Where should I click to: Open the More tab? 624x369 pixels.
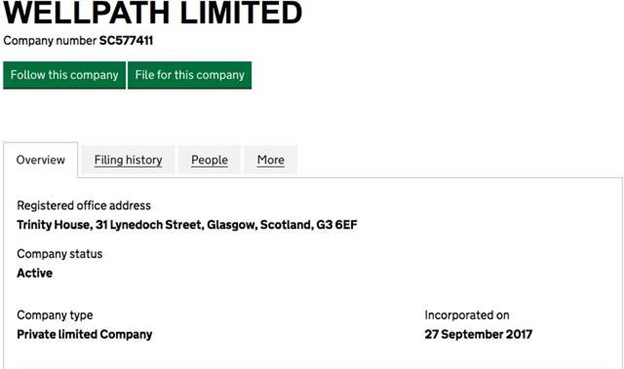click(x=271, y=160)
